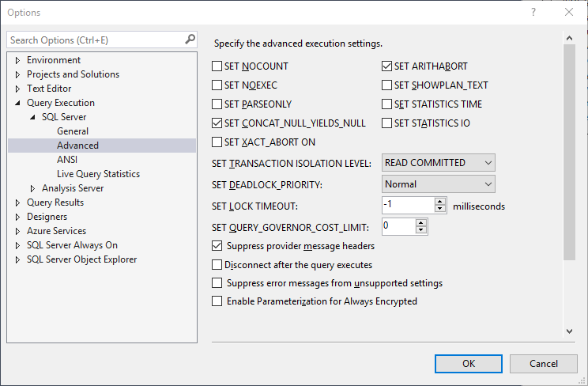Screen dimensions: 588x386
Task: Confirm settings with OK button
Action: (469, 364)
